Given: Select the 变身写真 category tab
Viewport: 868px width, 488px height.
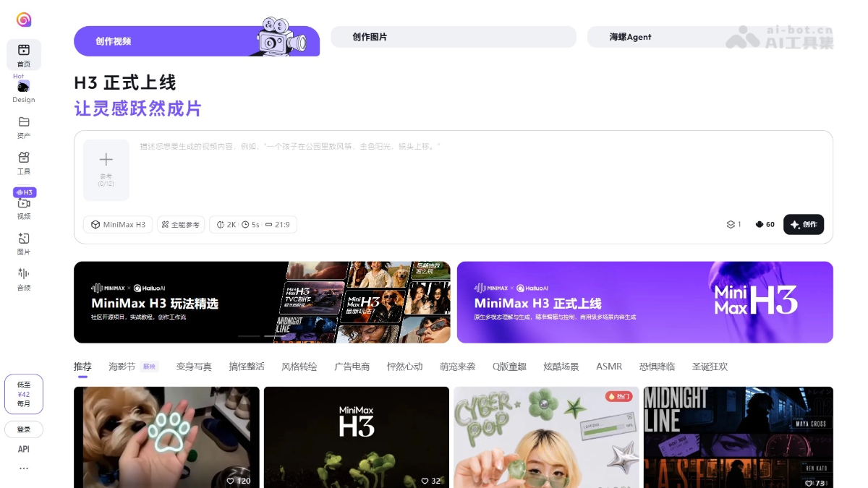Looking at the screenshot, I should point(194,367).
